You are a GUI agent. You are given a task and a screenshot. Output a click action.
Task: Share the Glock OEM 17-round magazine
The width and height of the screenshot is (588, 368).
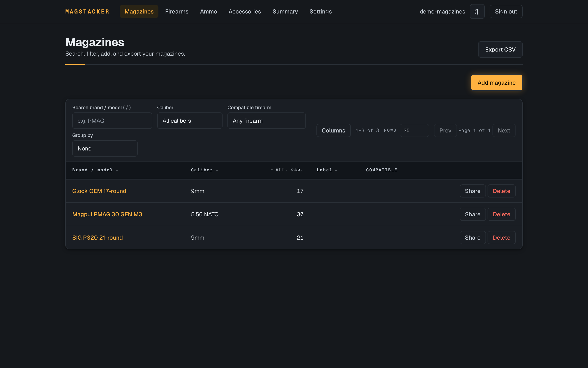473,191
